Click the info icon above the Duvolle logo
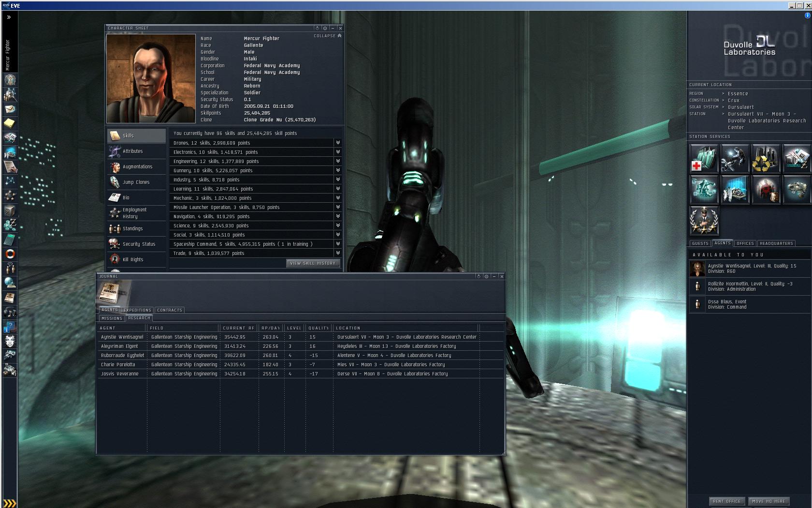This screenshot has width=812, height=508. click(808, 15)
